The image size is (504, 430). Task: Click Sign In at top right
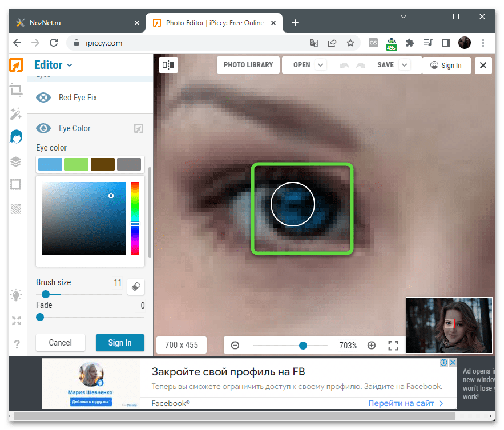pos(446,66)
